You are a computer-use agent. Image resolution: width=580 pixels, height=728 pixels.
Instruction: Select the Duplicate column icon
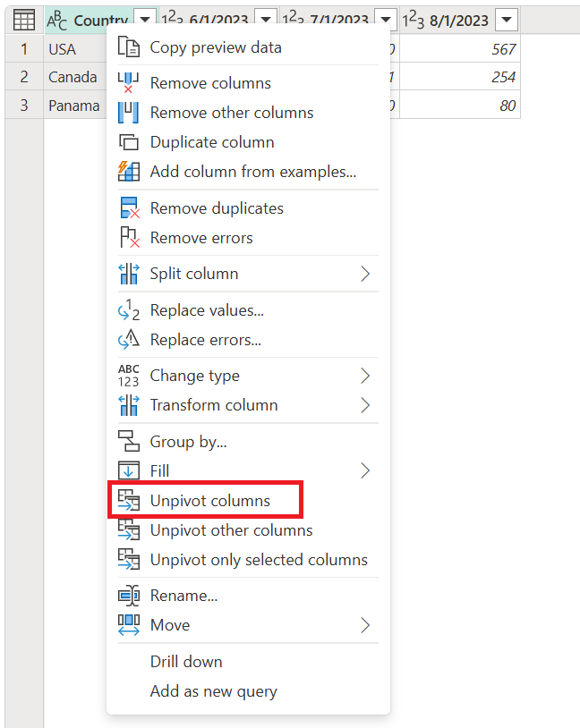127,142
